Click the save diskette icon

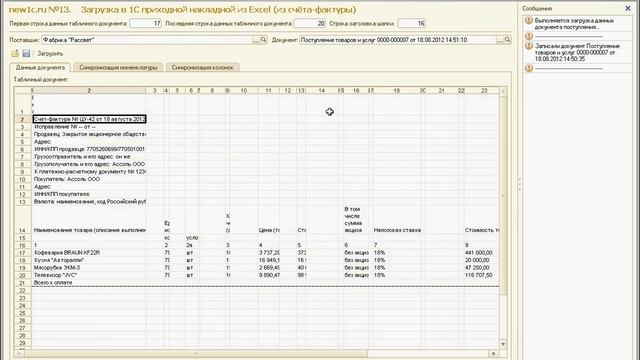27,53
